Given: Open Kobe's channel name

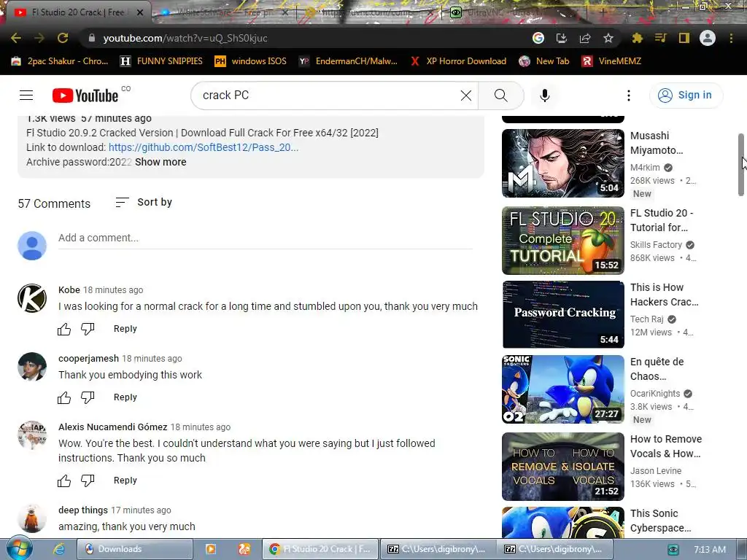Looking at the screenshot, I should (x=69, y=290).
